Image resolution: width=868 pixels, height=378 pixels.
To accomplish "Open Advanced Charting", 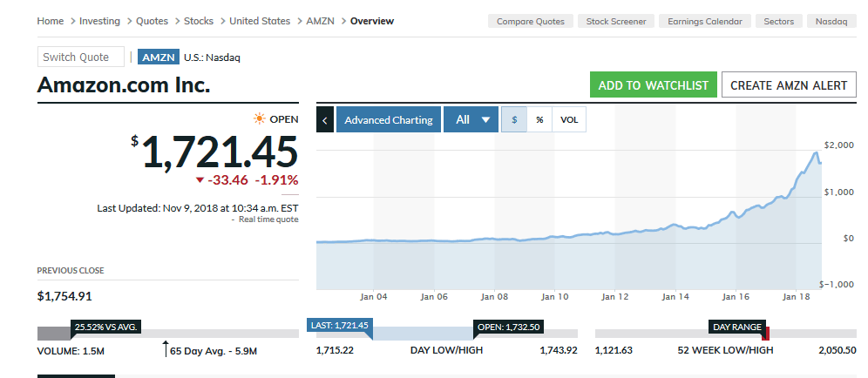I will [389, 120].
